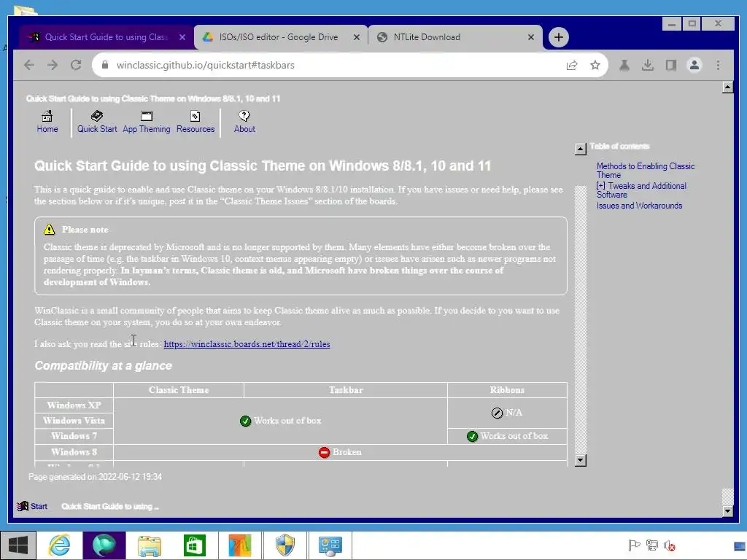This screenshot has width=747, height=560.
Task: Click the N/A Ribbons cell
Action: pyautogui.click(x=507, y=413)
